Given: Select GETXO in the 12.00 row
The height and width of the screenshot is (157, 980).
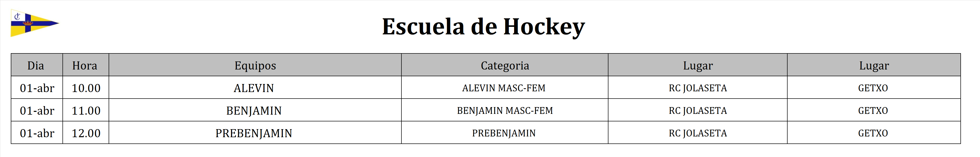Looking at the screenshot, I should point(873,133).
